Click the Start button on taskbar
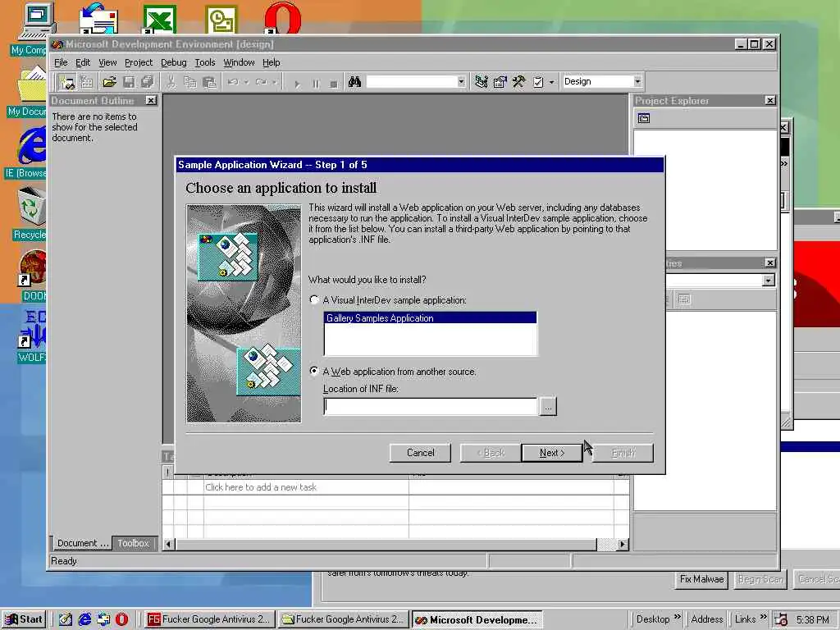This screenshot has width=840, height=630. point(24,619)
